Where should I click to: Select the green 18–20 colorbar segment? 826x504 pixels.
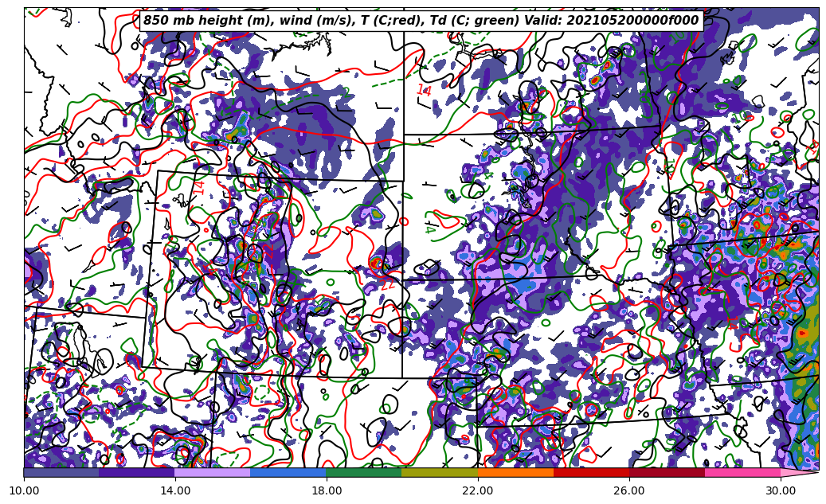[x=364, y=472]
